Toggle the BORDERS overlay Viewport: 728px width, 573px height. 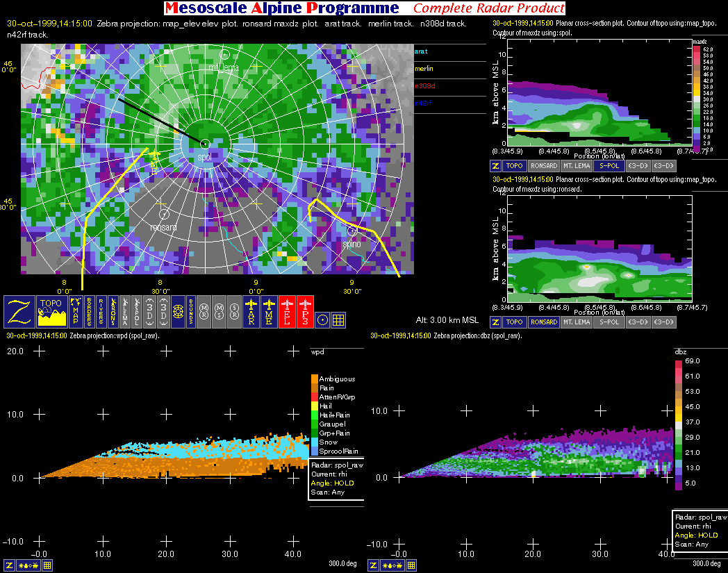88,312
